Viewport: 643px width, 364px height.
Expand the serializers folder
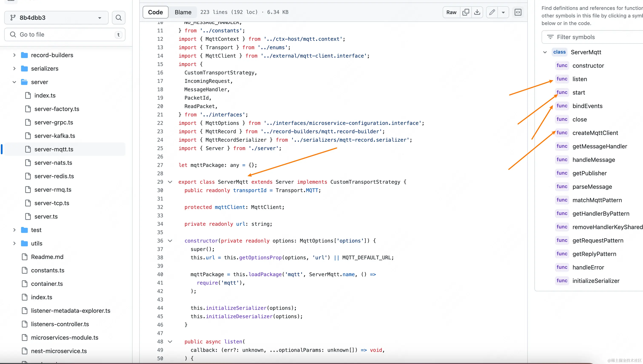tap(14, 69)
